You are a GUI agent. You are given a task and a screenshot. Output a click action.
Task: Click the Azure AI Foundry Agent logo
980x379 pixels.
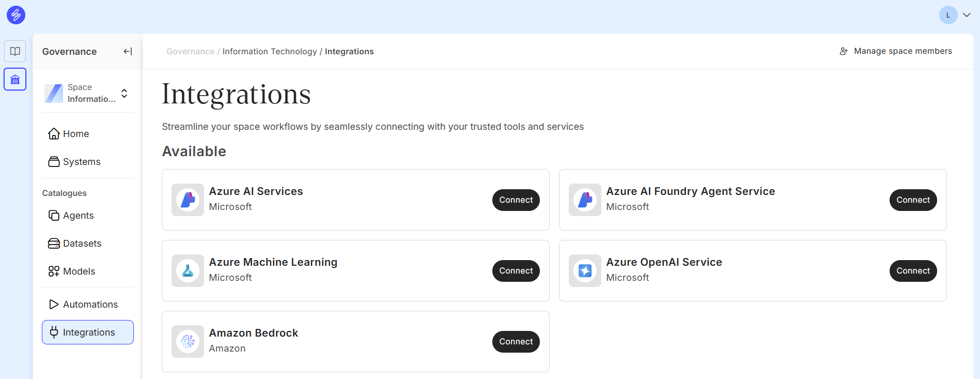tap(585, 200)
